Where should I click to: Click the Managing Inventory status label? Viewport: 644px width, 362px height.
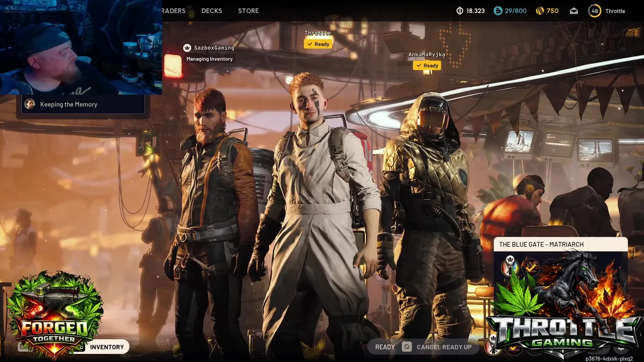point(209,59)
